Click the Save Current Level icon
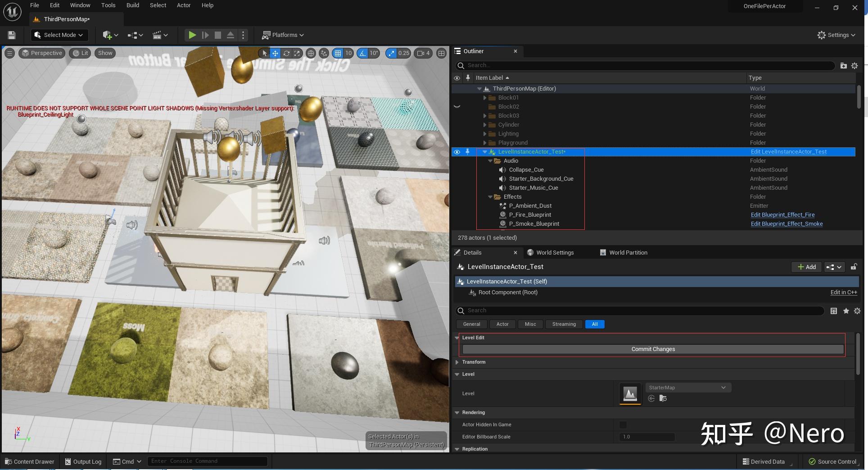The width and height of the screenshot is (868, 470). coord(11,35)
